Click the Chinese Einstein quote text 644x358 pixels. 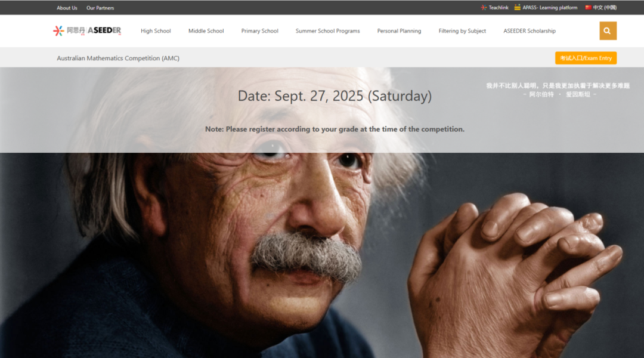click(558, 86)
